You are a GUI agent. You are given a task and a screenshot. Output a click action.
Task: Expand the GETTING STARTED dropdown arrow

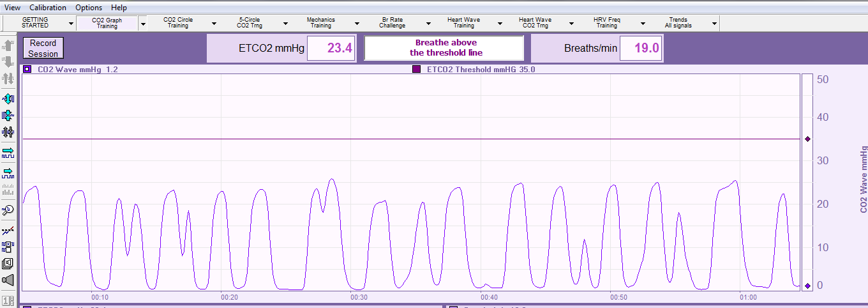[x=71, y=23]
